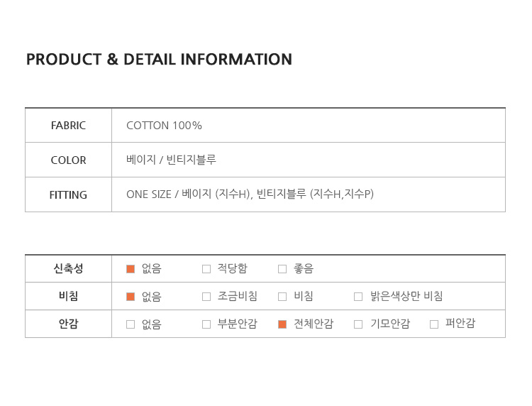Check the 기모안감 option
The image size is (532, 406).
tap(358, 324)
